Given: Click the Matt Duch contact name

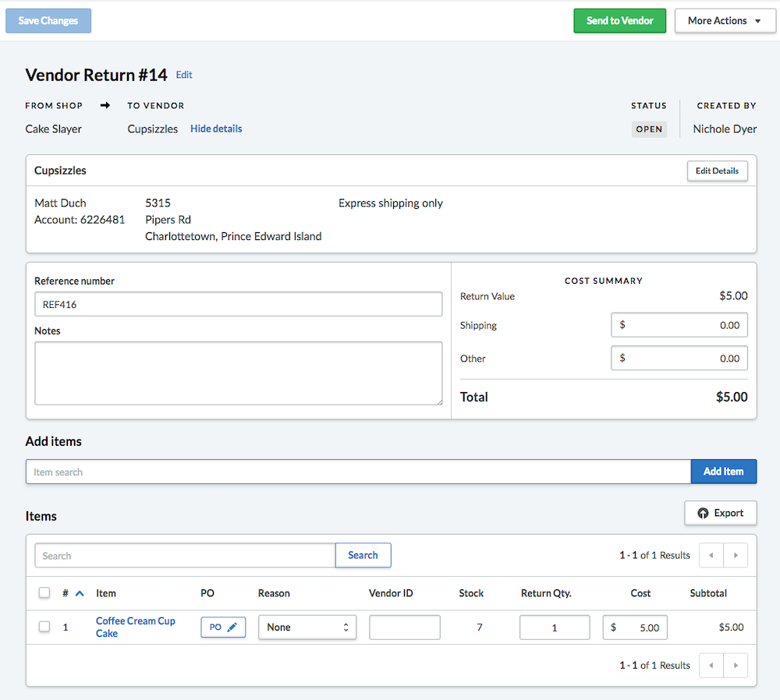Looking at the screenshot, I should (x=60, y=203).
